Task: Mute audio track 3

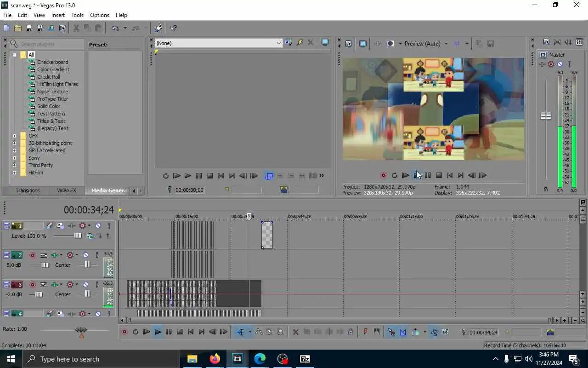Action: (x=85, y=284)
